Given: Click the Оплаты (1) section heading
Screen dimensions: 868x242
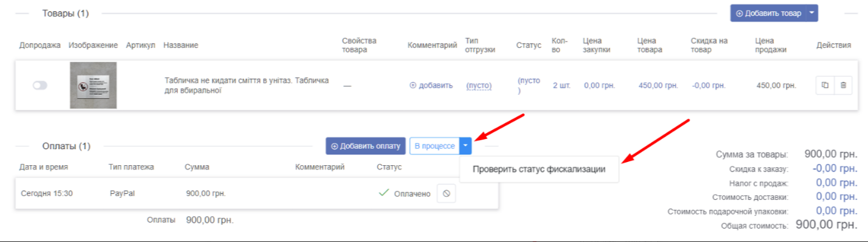Looking at the screenshot, I should click(x=66, y=147).
